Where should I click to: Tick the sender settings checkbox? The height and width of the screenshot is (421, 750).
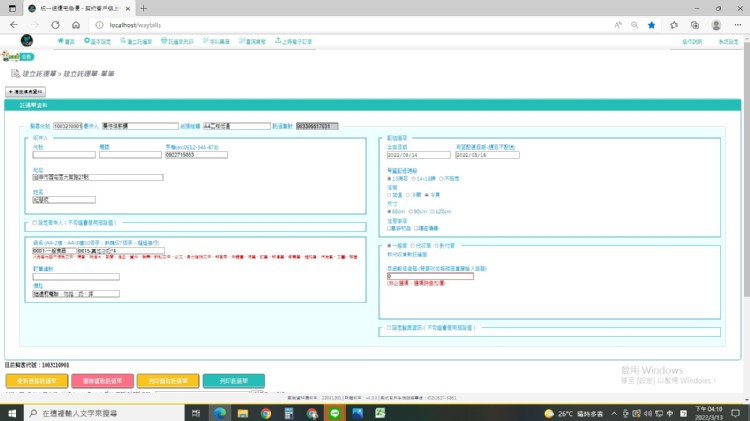[x=34, y=222]
